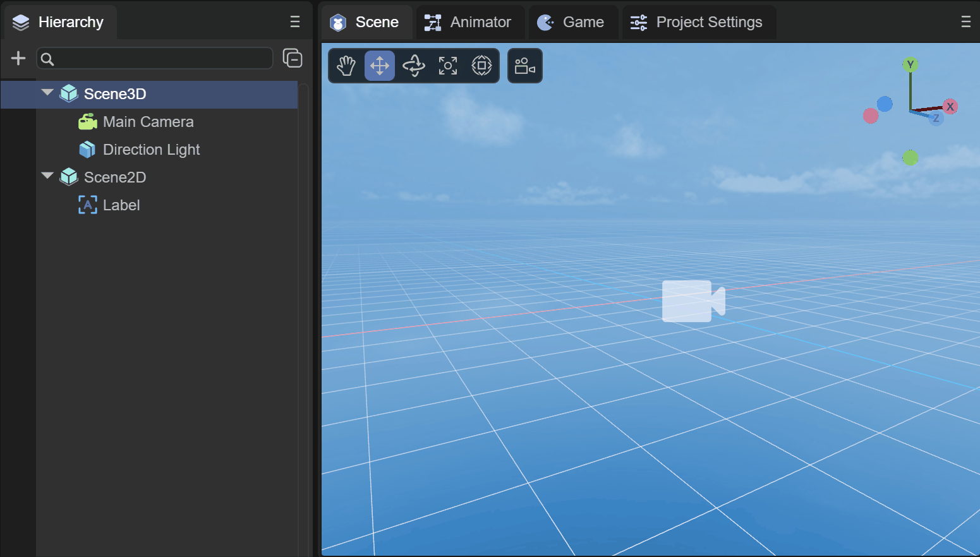Screen dimensions: 980x557
Task: Select Main Camera in hierarchy
Action: (148, 122)
